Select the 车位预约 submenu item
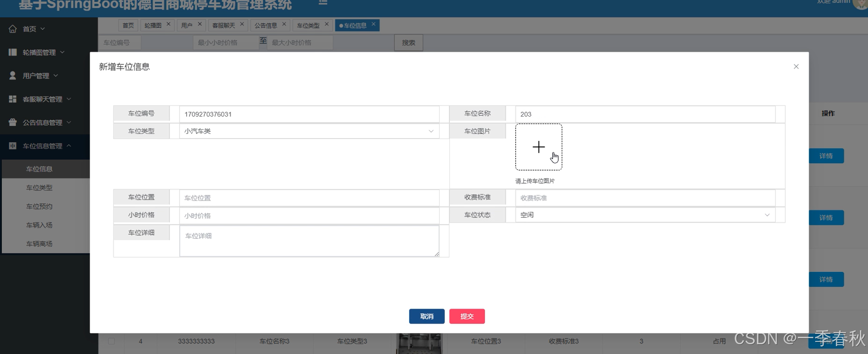868x354 pixels. [x=39, y=206]
